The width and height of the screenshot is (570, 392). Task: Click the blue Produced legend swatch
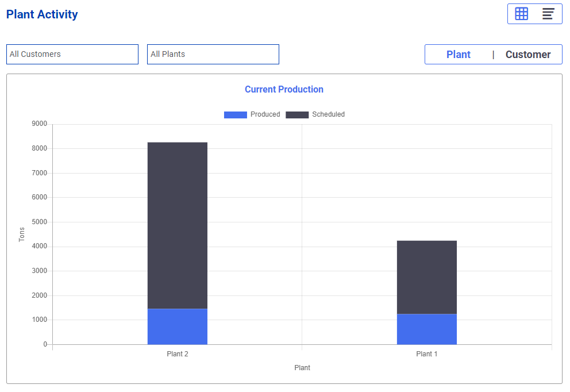point(236,115)
